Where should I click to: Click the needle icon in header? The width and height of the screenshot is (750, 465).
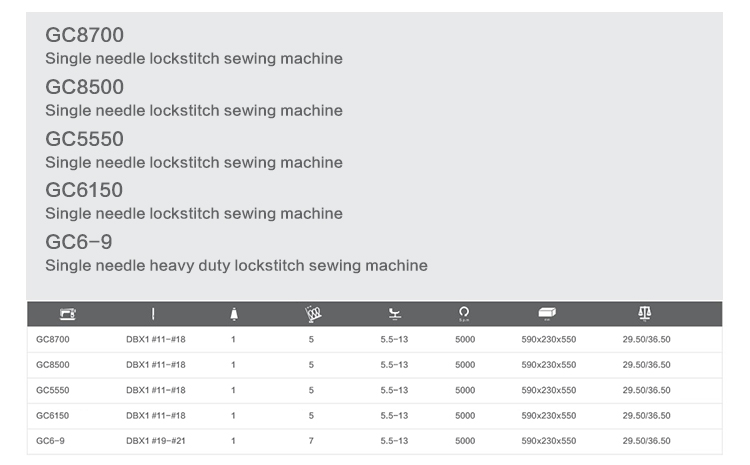tap(153, 314)
